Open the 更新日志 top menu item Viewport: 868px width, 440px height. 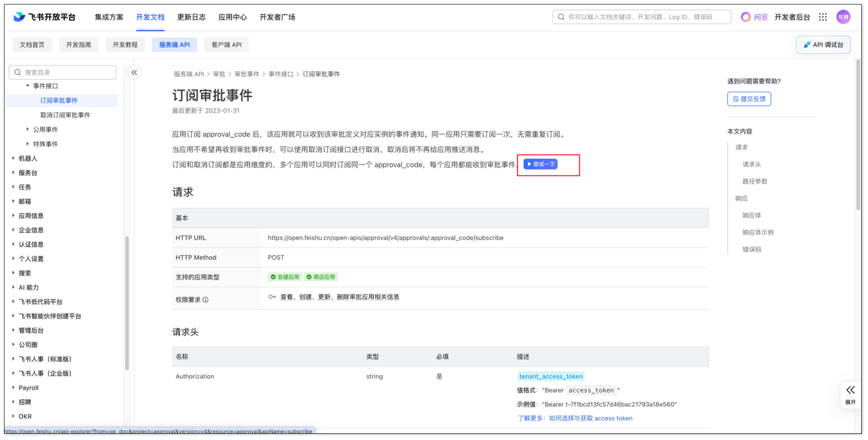point(191,17)
